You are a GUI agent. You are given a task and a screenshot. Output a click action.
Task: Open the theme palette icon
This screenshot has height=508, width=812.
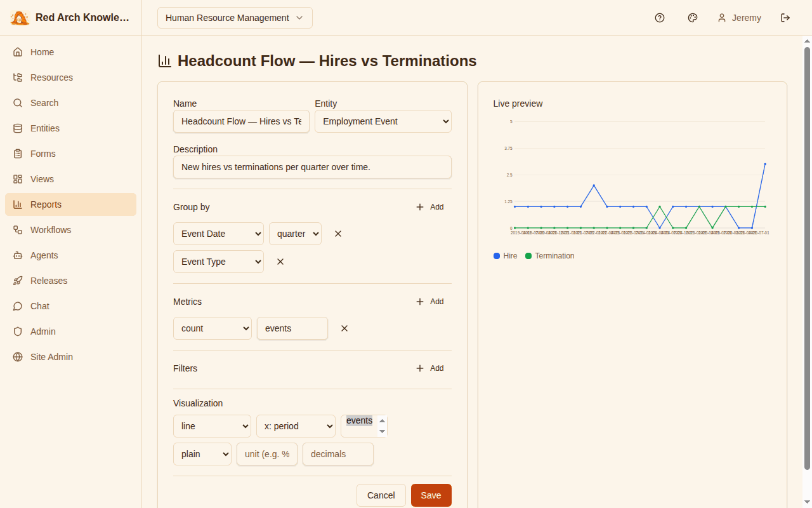pos(693,18)
